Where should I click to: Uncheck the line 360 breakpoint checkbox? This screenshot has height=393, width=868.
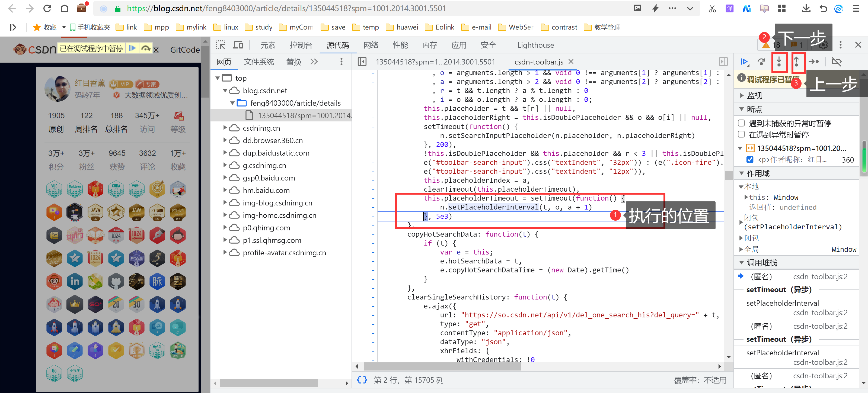pos(750,159)
